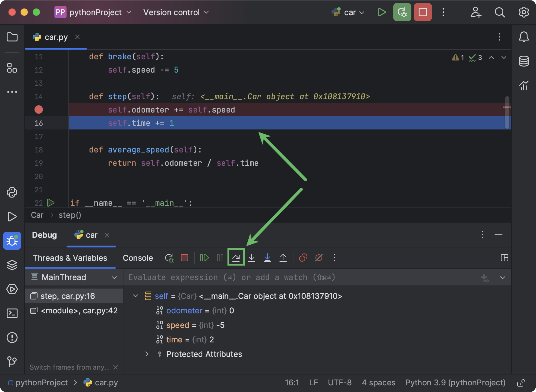
Task: Select Step Into in the debug toolbar
Action: [252, 257]
